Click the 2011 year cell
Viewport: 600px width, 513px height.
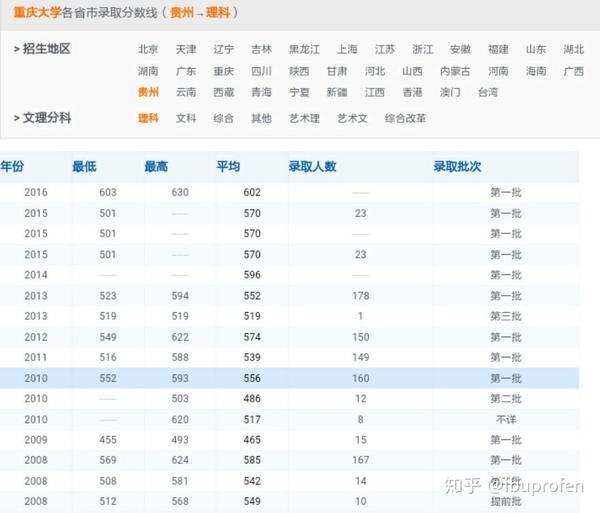[36, 357]
